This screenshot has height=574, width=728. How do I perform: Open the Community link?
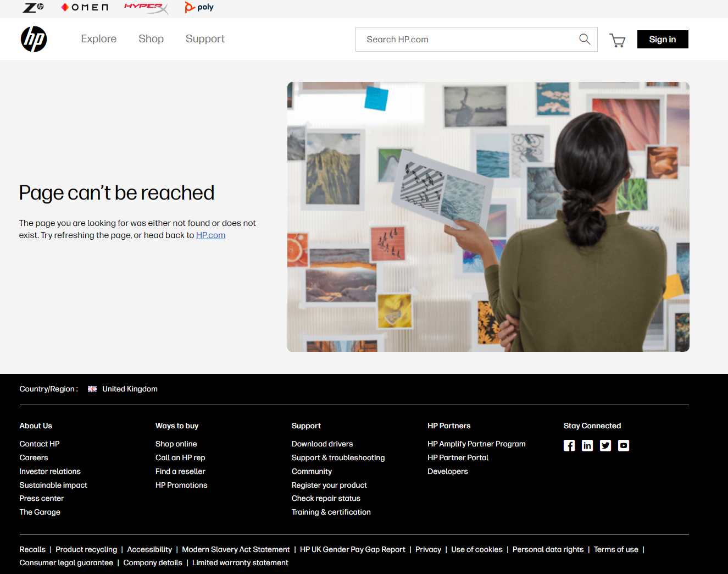click(x=312, y=471)
